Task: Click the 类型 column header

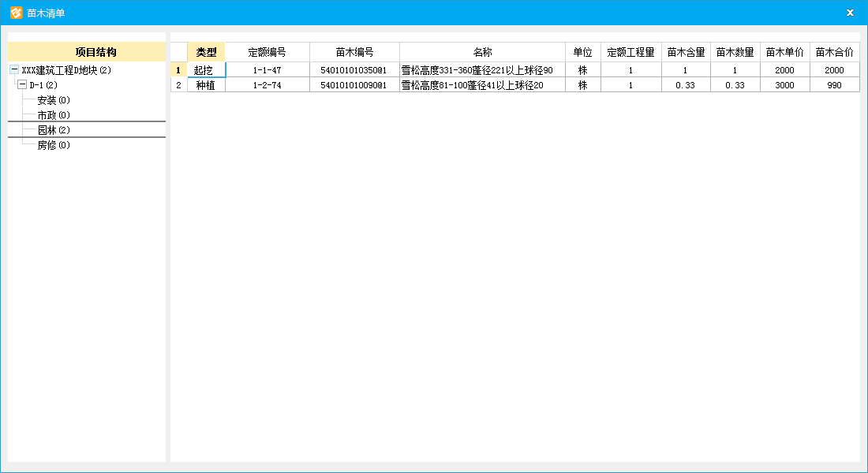Action: pyautogui.click(x=206, y=52)
